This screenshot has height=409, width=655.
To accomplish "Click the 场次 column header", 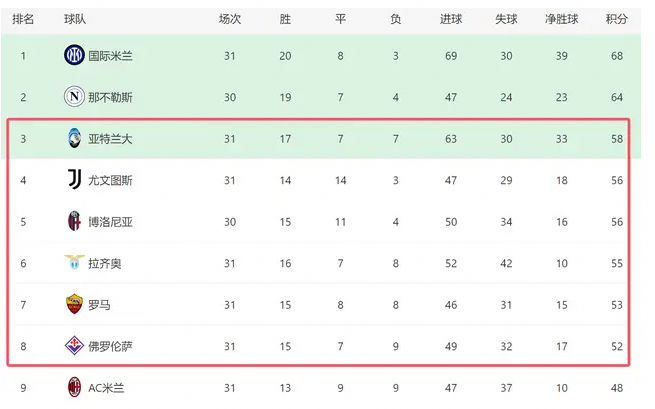I will pos(230,19).
